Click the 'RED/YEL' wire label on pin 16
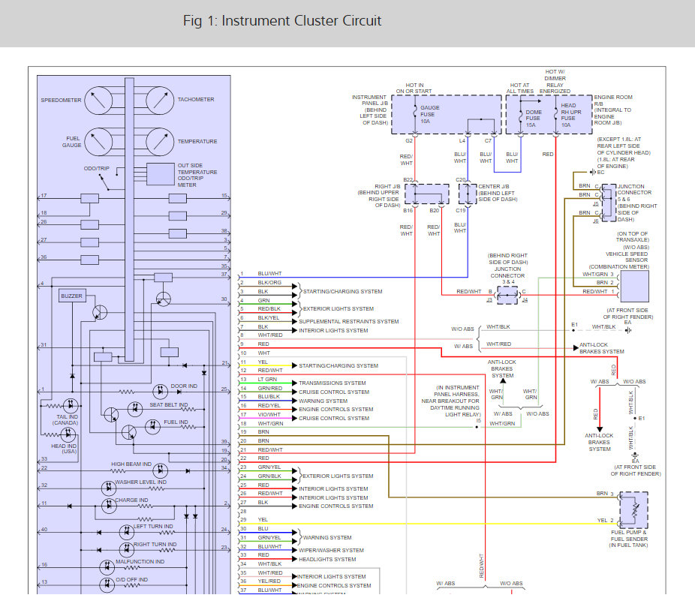 pyautogui.click(x=269, y=405)
